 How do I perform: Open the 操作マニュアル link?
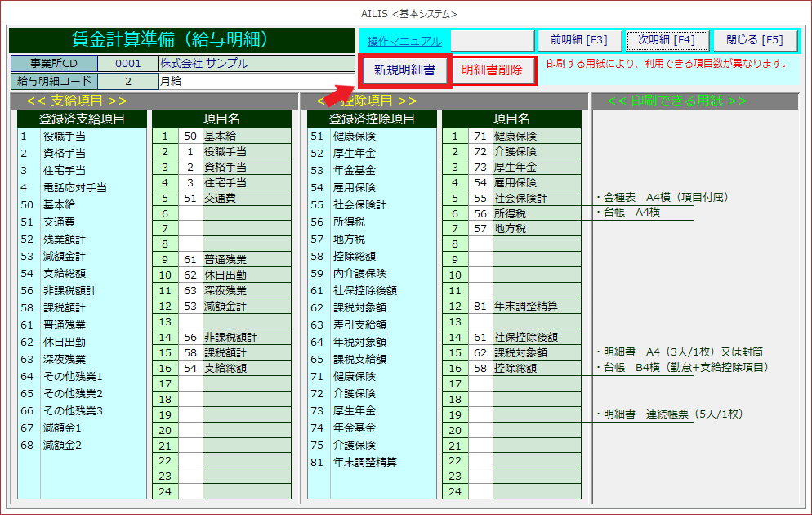click(404, 41)
